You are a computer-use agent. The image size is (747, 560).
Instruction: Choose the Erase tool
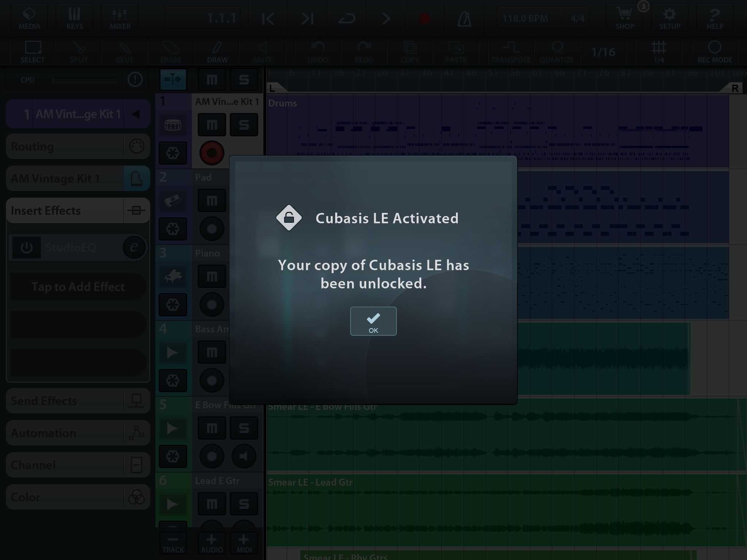170,52
